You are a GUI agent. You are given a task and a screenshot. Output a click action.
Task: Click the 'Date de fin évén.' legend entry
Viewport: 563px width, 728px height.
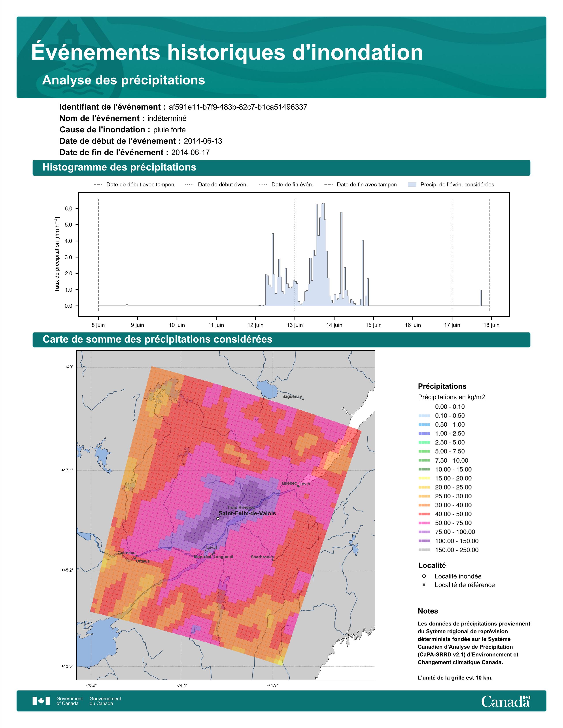(x=286, y=185)
